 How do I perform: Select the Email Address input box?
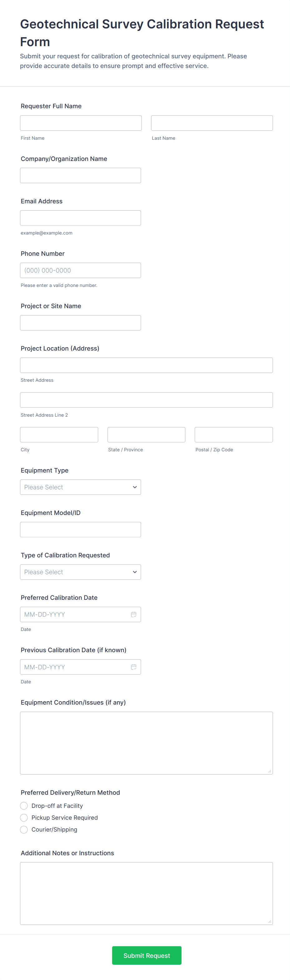click(80, 218)
